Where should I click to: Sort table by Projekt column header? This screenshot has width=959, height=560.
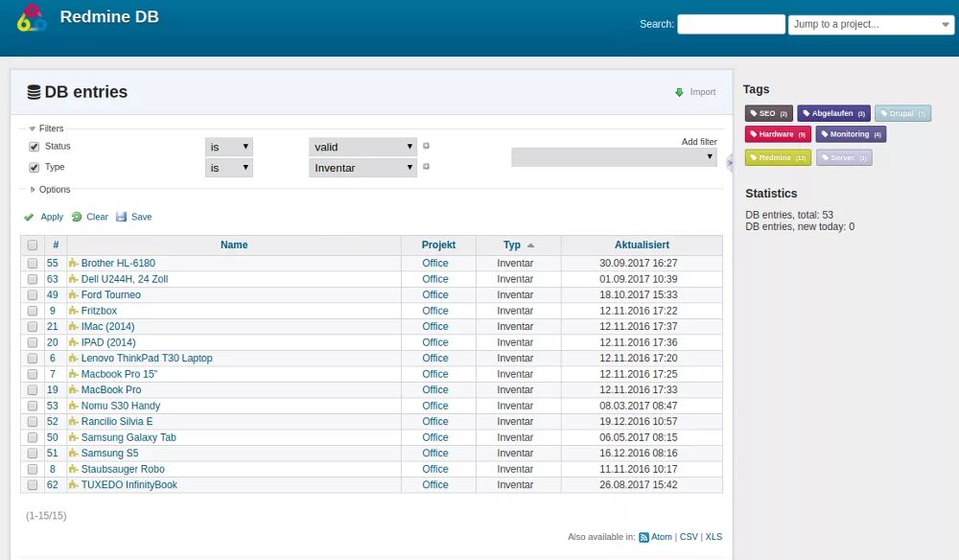[438, 245]
